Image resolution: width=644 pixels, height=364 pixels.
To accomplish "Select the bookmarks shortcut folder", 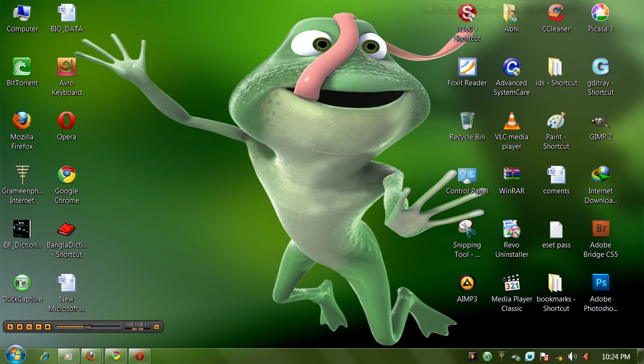I will coord(556,293).
